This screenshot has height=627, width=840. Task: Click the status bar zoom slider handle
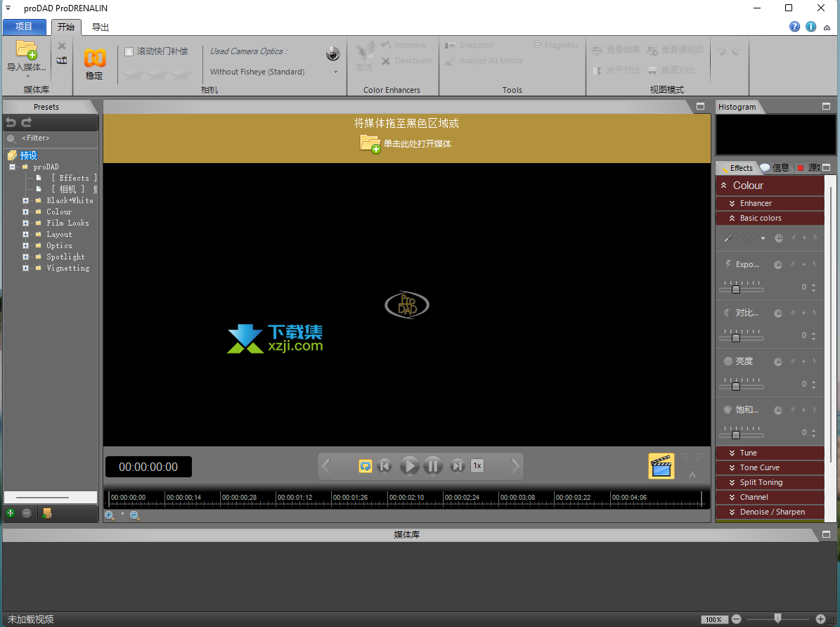778,618
